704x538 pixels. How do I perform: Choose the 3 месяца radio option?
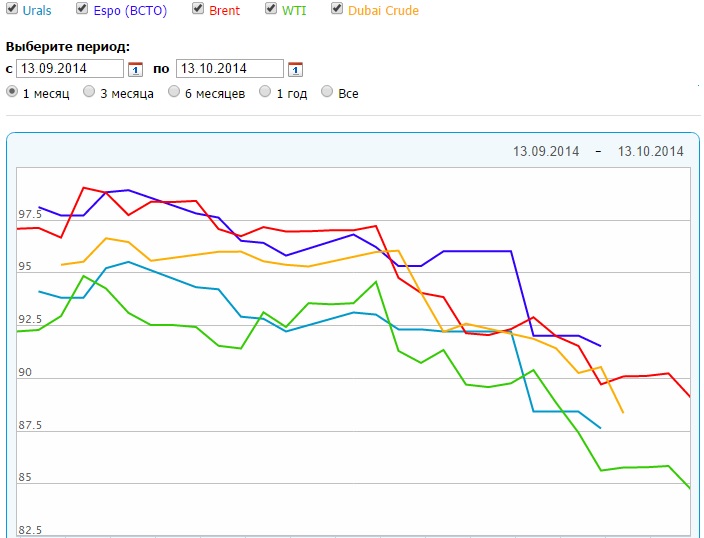(x=89, y=92)
